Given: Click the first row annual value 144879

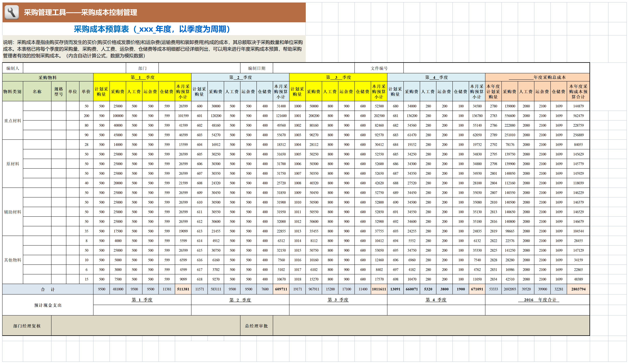Looking at the screenshot, I should [x=578, y=106].
